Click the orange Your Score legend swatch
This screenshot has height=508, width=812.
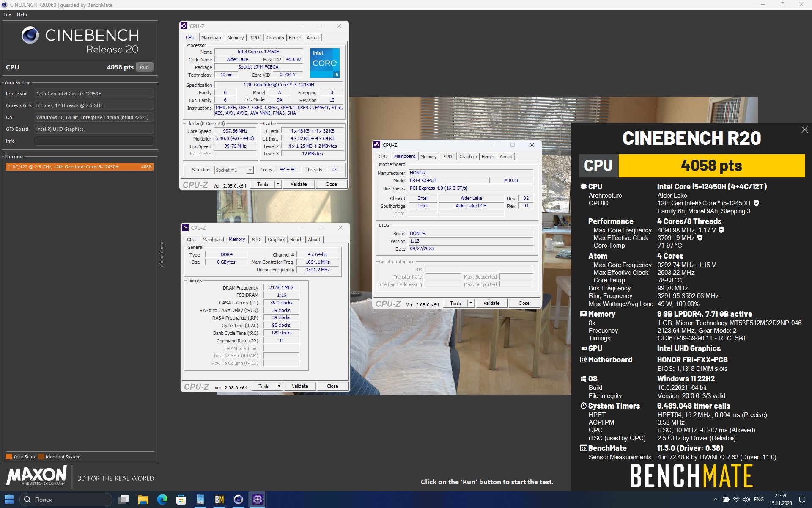coord(9,457)
